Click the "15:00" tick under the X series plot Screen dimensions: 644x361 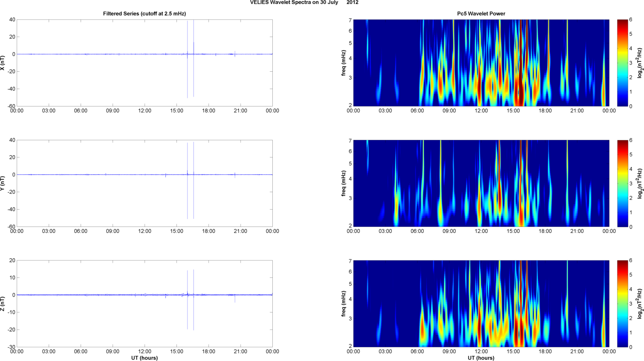point(176,111)
